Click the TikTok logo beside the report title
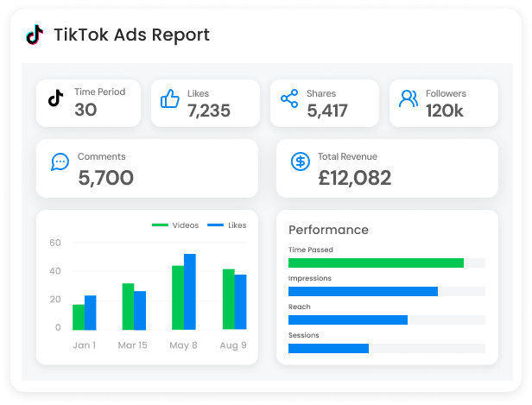 pyautogui.click(x=35, y=35)
